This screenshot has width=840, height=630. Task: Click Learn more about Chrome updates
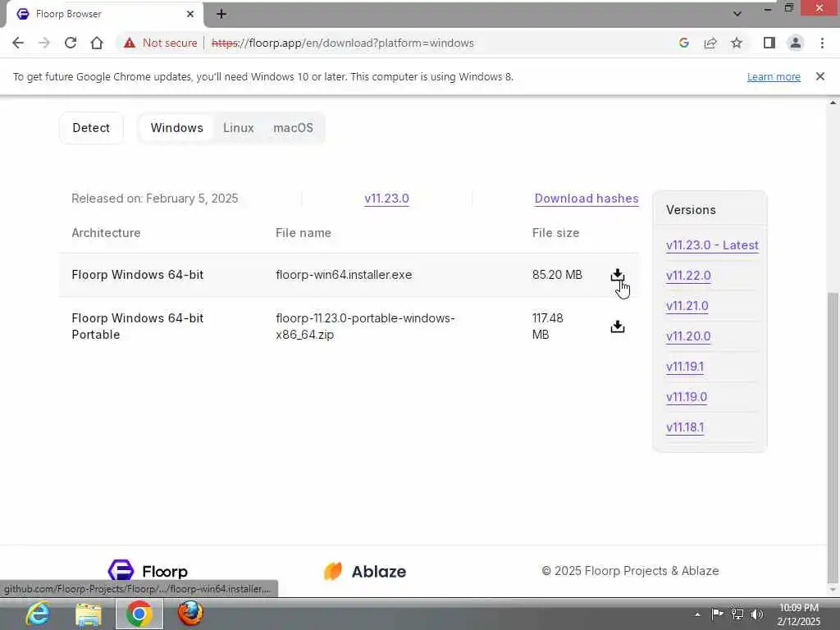click(x=774, y=76)
